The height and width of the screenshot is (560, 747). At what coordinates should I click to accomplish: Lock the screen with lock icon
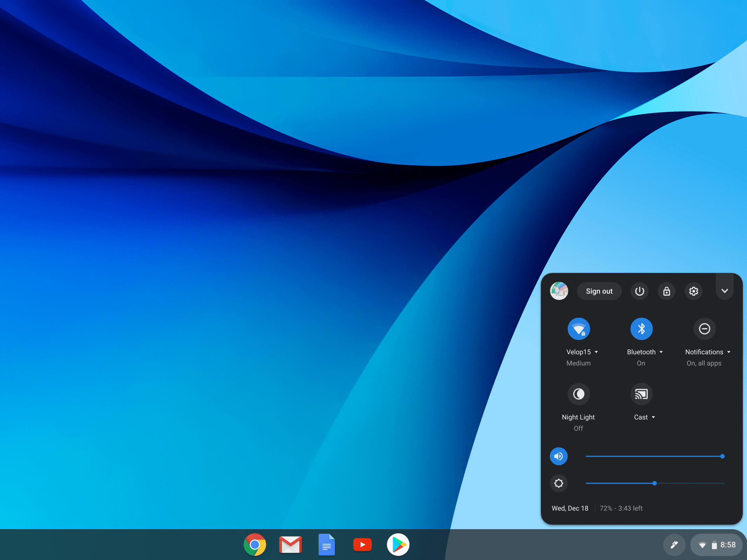point(666,291)
